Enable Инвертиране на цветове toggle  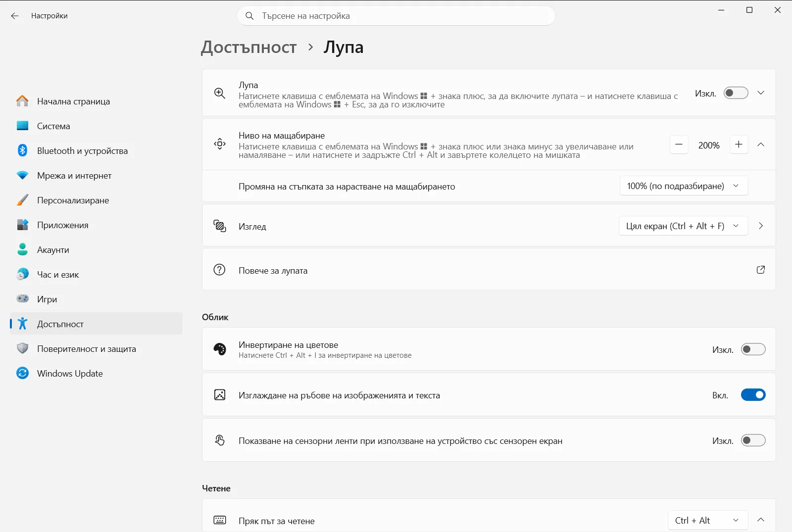pos(753,349)
